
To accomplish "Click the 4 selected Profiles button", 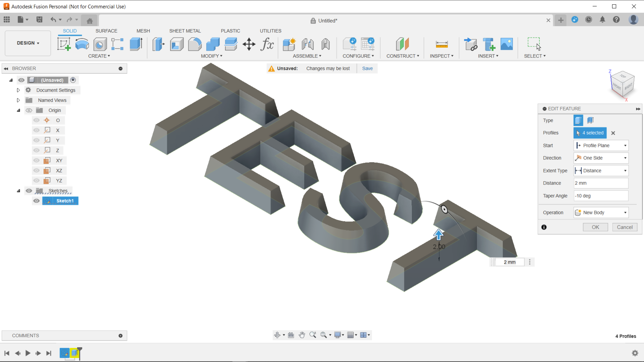I will [x=590, y=133].
